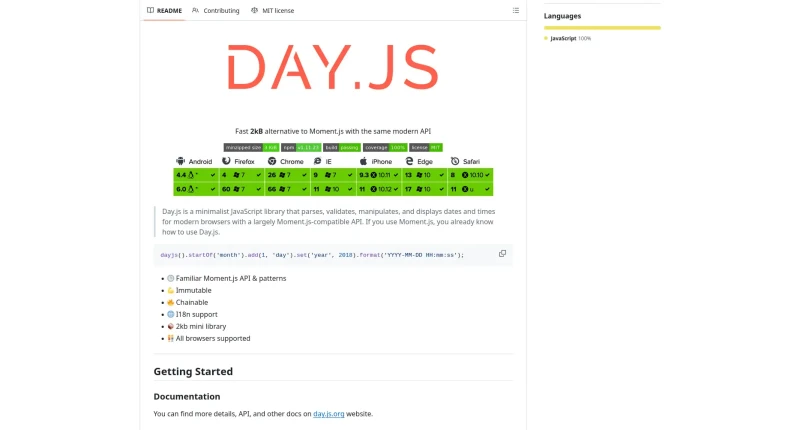Image resolution: width=800 pixels, height=430 pixels.
Task: Click the Android 6.0 support cell
Action: (x=196, y=189)
